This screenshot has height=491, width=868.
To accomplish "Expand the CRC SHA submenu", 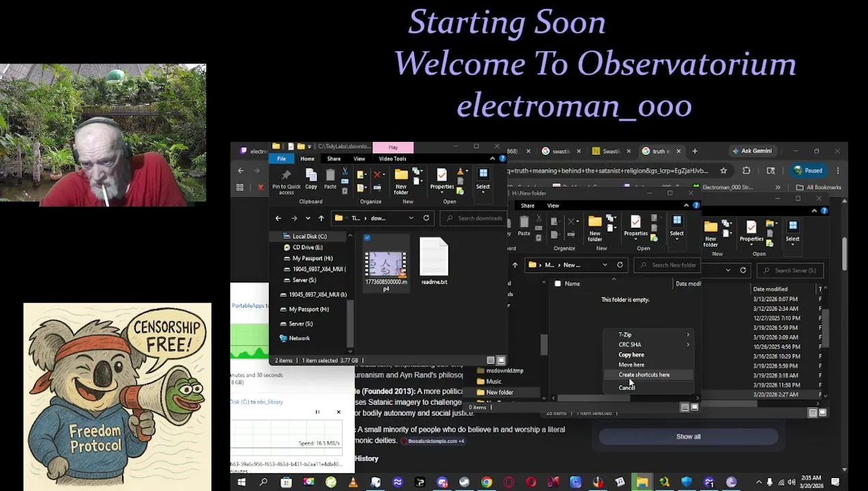I will 650,344.
